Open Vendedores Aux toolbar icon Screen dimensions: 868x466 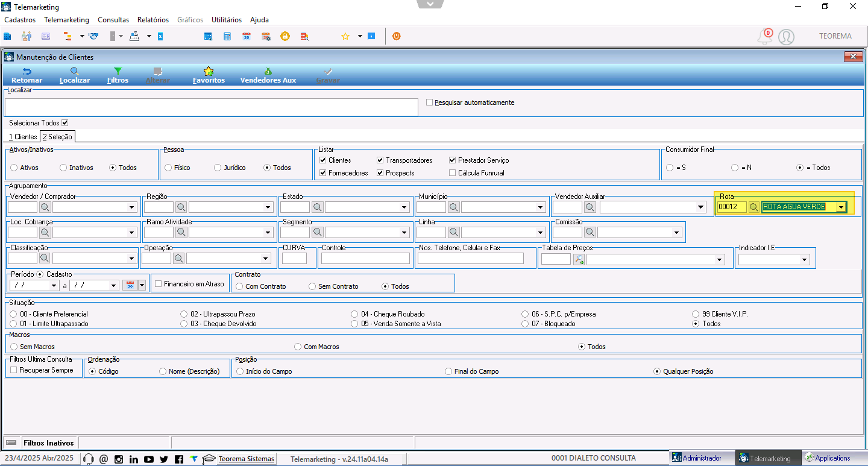coord(268,71)
